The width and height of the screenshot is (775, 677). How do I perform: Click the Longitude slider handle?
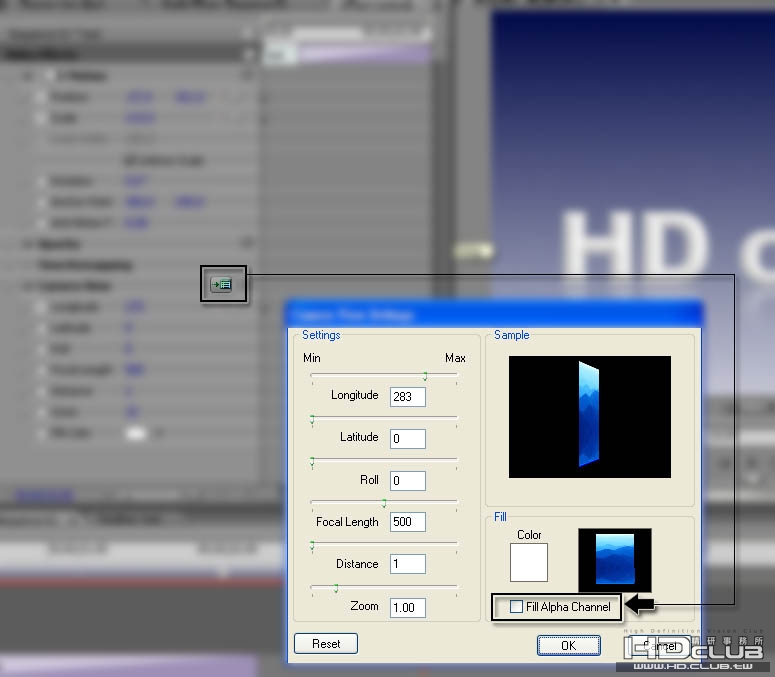pos(425,377)
